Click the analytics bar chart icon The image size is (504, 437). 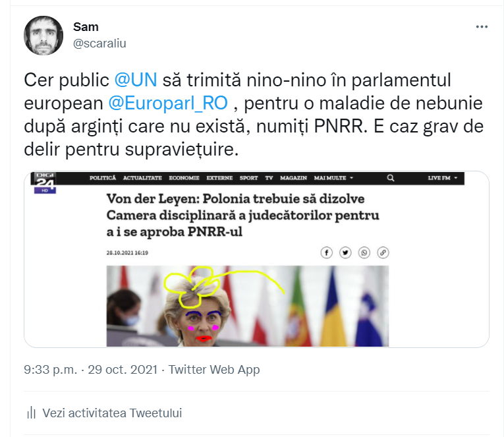point(31,413)
